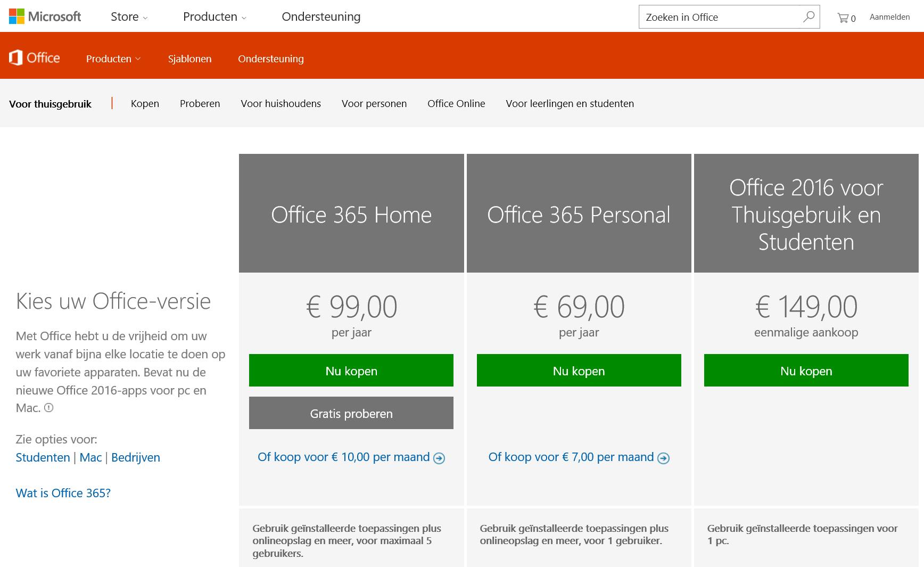This screenshot has width=924, height=567.
Task: Open Sjablonen in the Office bar
Action: pos(189,59)
